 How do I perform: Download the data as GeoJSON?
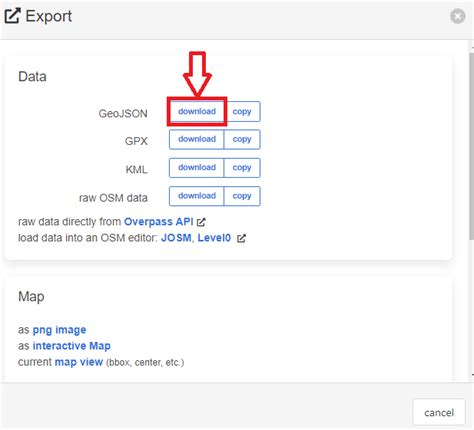click(x=197, y=111)
